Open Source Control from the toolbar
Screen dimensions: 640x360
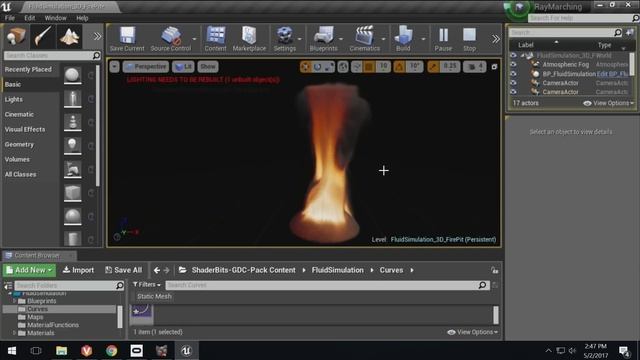[x=171, y=39]
